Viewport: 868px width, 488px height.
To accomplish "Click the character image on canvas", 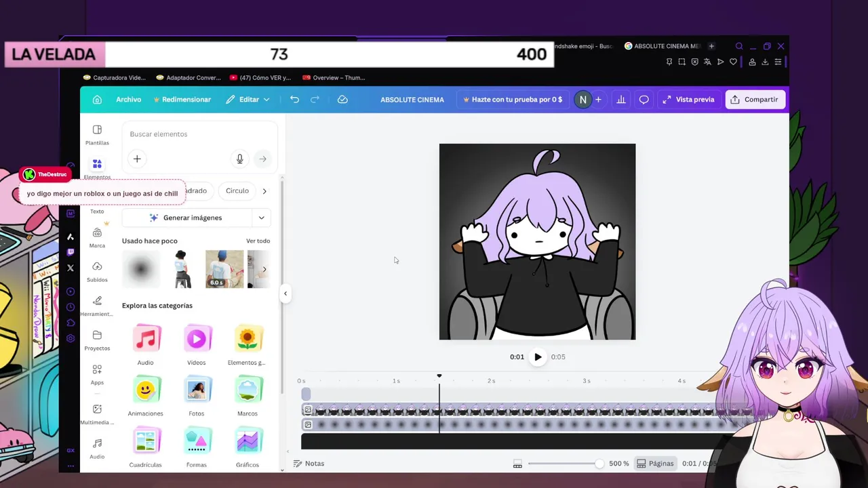I will coord(537,241).
